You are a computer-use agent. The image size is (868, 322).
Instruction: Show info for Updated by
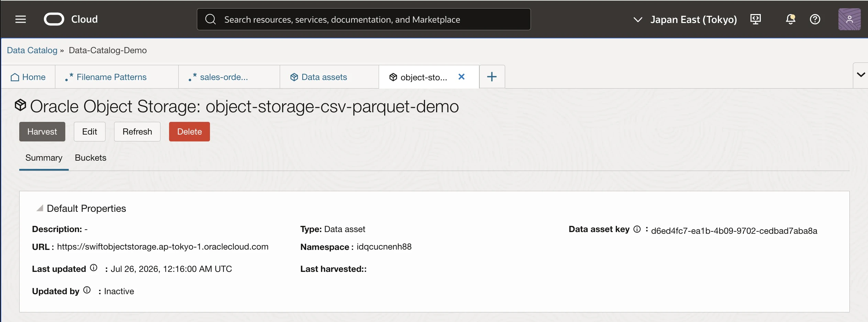[87, 290]
